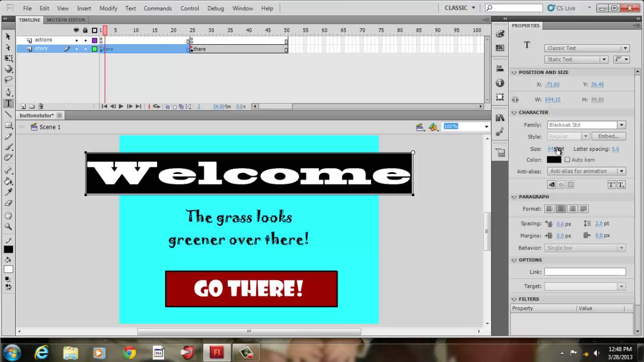The image size is (644, 362).
Task: Select the Subselection tool
Action: [x=8, y=47]
